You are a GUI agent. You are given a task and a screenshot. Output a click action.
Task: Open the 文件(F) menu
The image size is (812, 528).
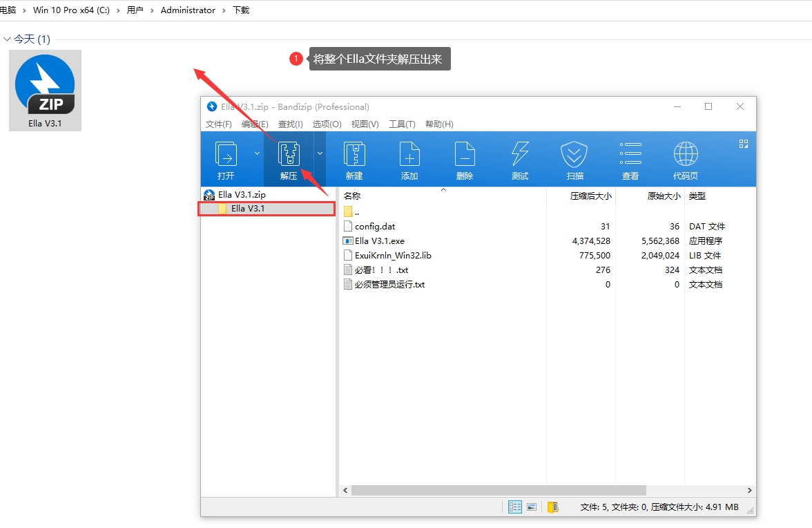click(218, 124)
